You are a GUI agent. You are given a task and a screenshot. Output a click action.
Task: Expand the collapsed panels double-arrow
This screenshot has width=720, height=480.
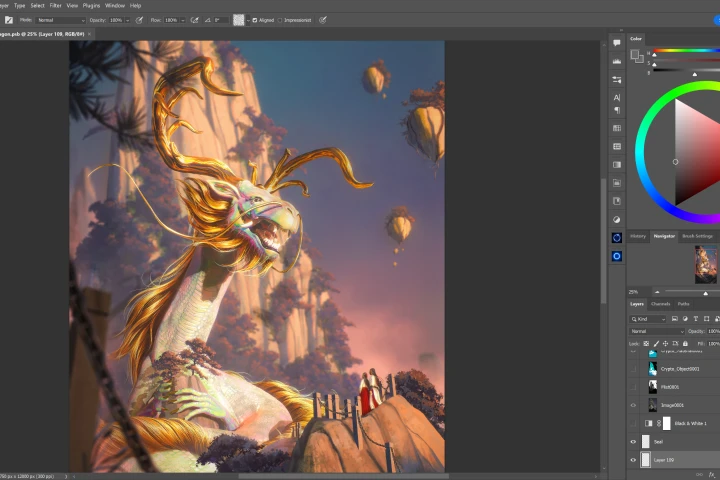pyautogui.click(x=621, y=30)
